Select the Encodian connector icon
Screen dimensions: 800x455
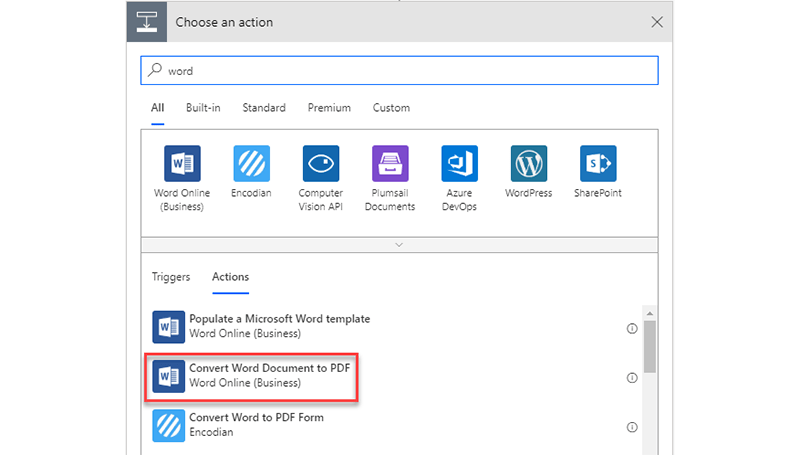coord(252,164)
